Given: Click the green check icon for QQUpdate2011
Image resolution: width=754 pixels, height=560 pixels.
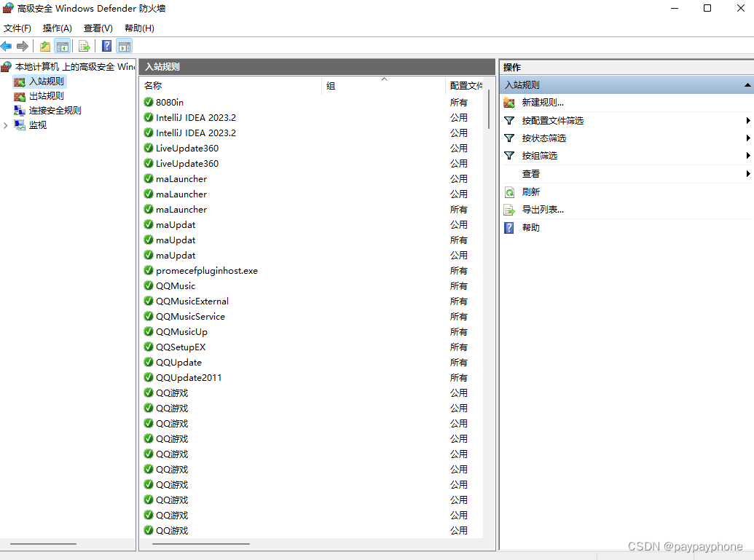Looking at the screenshot, I should pos(149,377).
